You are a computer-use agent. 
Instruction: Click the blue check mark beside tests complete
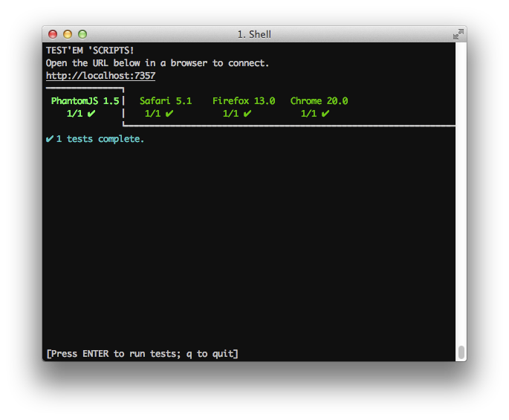[x=50, y=139]
